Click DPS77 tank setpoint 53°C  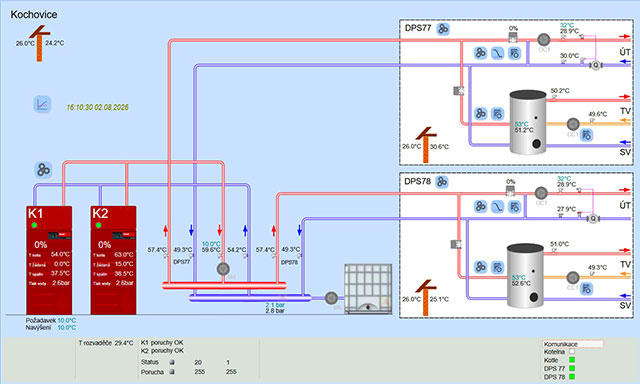pos(521,124)
